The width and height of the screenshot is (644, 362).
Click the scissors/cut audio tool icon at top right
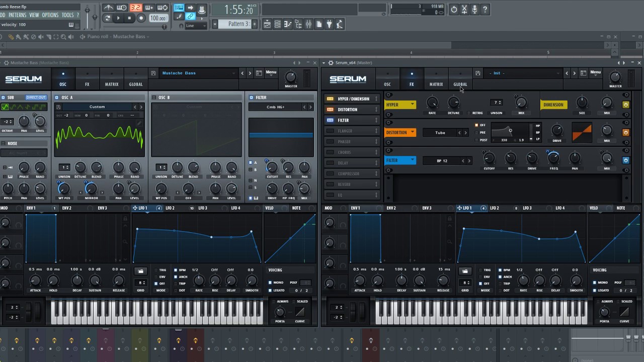pos(464,9)
